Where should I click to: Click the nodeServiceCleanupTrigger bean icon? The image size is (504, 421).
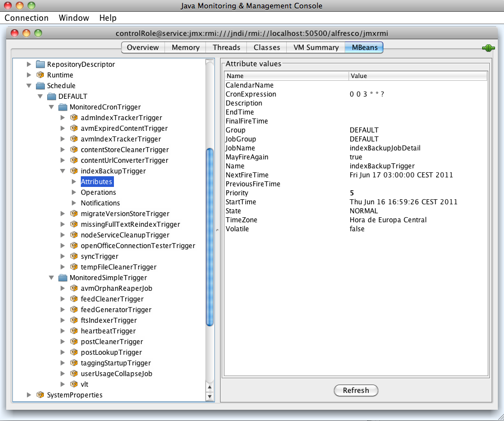[x=74, y=235]
